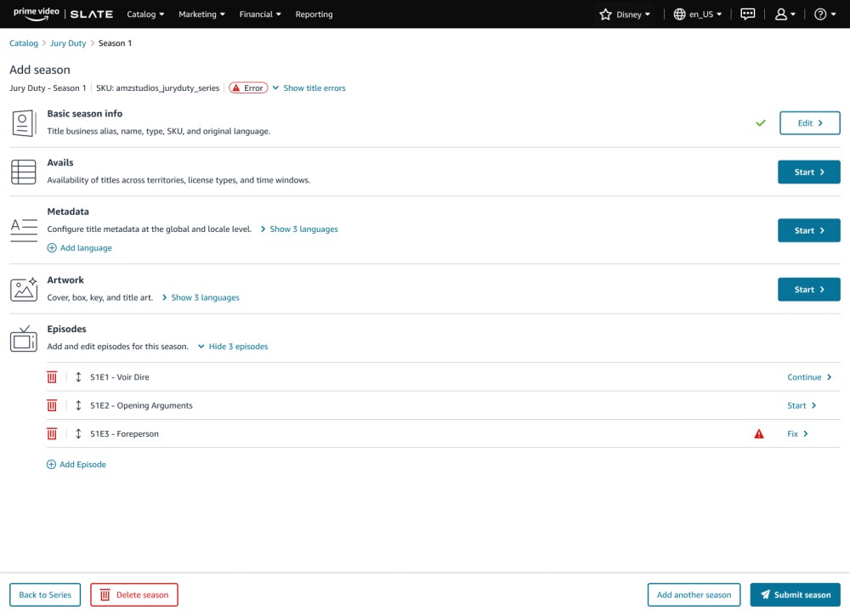
Task: Expand Show 3 languages under Artwork
Action: [204, 298]
